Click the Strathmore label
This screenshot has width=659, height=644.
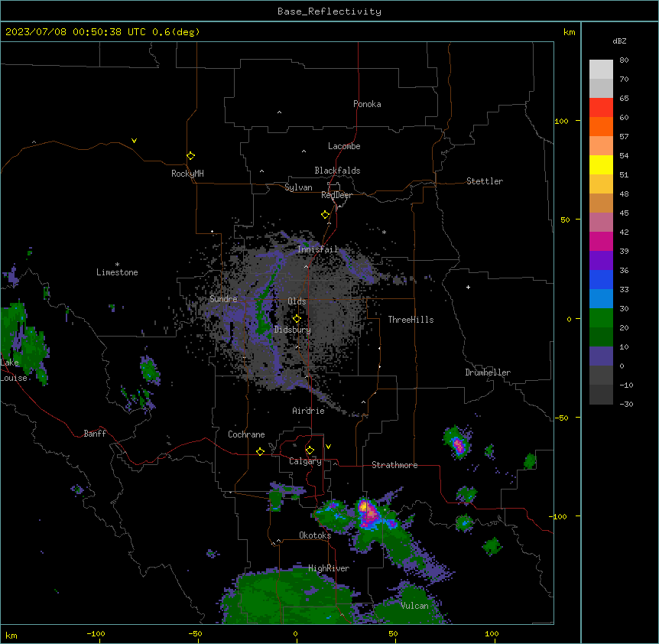[394, 465]
